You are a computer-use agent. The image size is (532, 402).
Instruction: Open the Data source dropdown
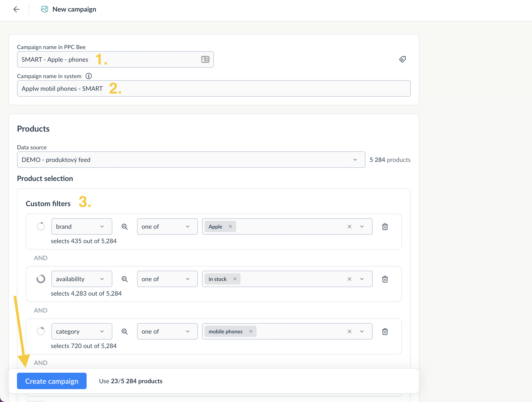[x=191, y=160]
